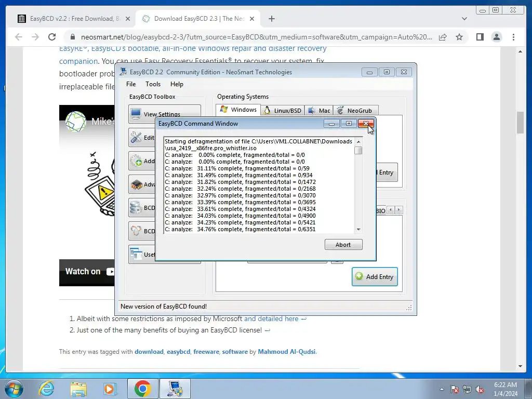Switch to the NeoGrub tab
This screenshot has width=532, height=399.
point(355,110)
